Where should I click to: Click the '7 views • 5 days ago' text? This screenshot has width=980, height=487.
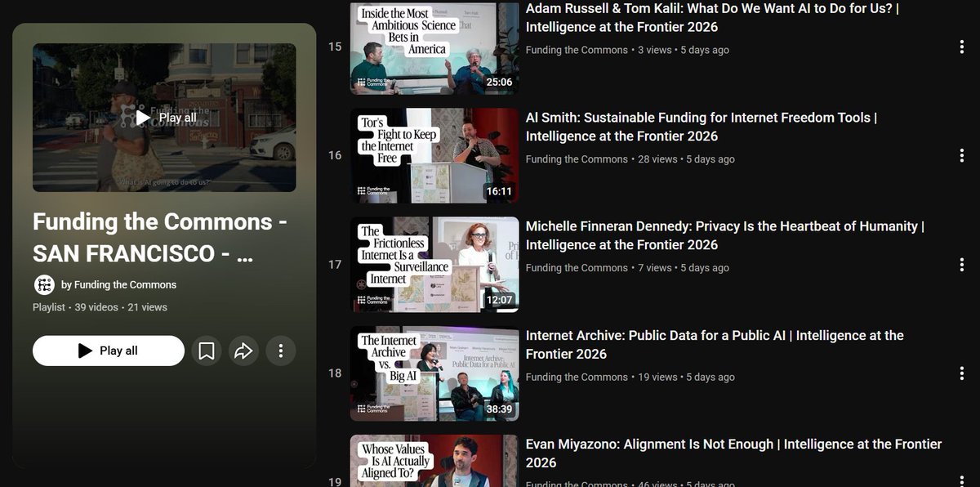tap(684, 268)
